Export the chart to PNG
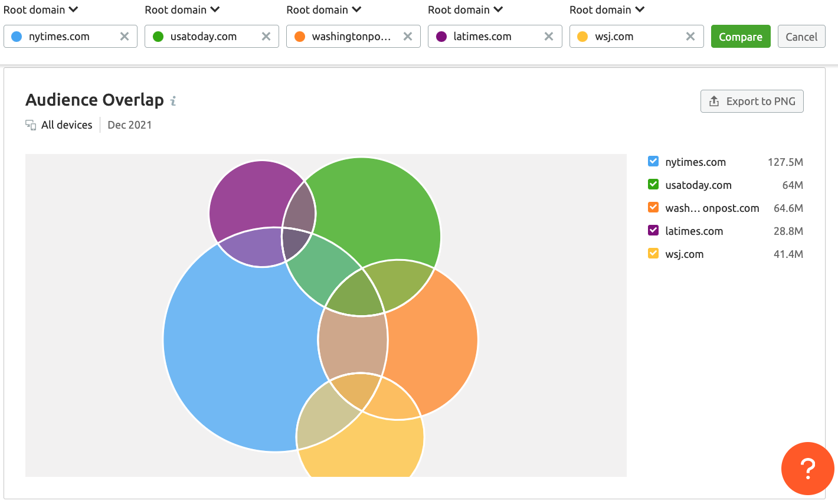Screen dimensions: 838x504 coord(752,101)
